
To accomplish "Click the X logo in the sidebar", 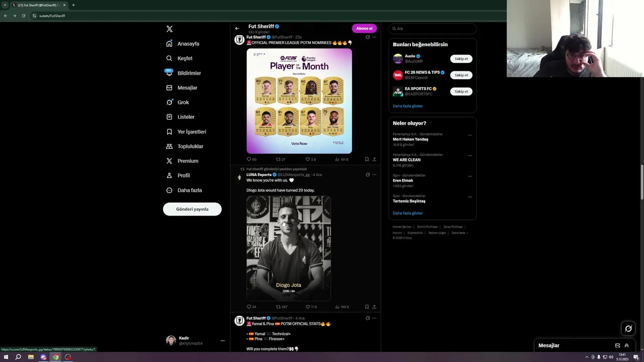I will pos(170,29).
